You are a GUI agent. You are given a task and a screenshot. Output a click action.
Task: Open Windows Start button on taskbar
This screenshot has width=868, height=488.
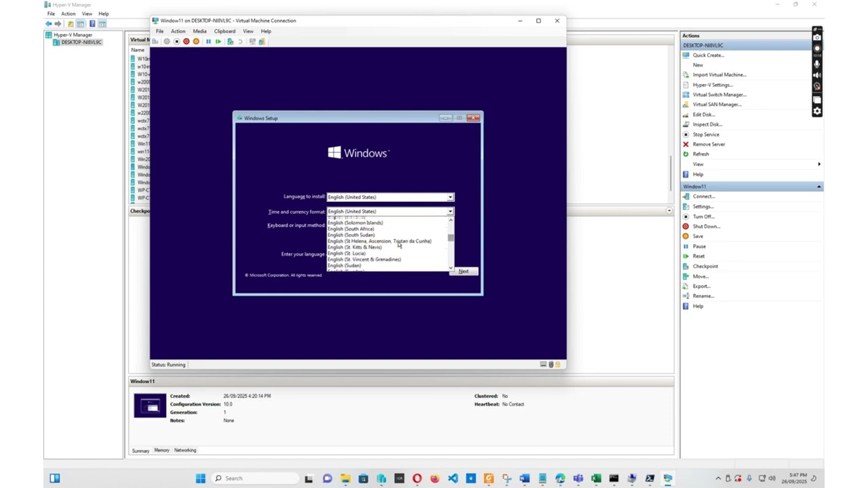point(201,479)
